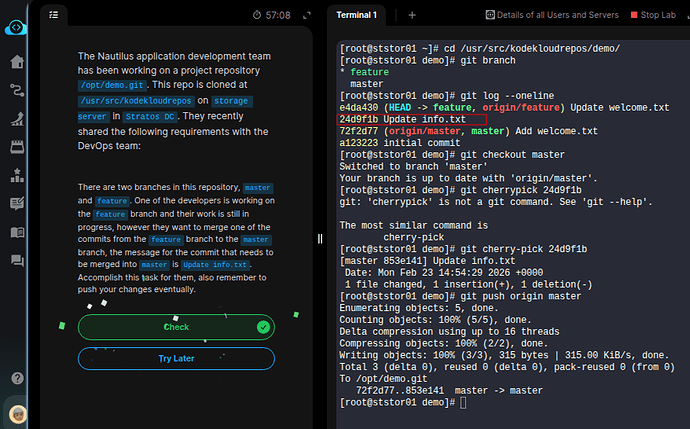Screen dimensions: 690x429
Task: Toggle the task list panel icon
Action: (x=53, y=15)
